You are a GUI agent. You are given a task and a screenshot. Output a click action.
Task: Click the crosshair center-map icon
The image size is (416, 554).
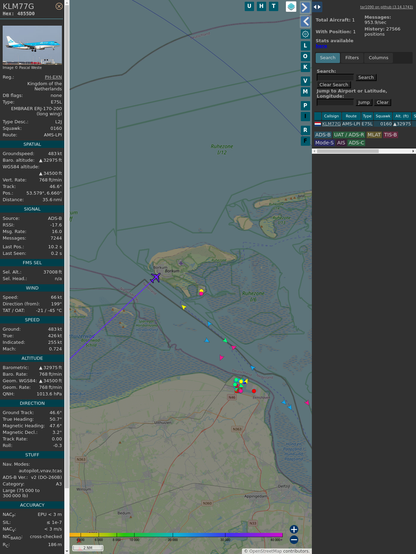(x=306, y=34)
